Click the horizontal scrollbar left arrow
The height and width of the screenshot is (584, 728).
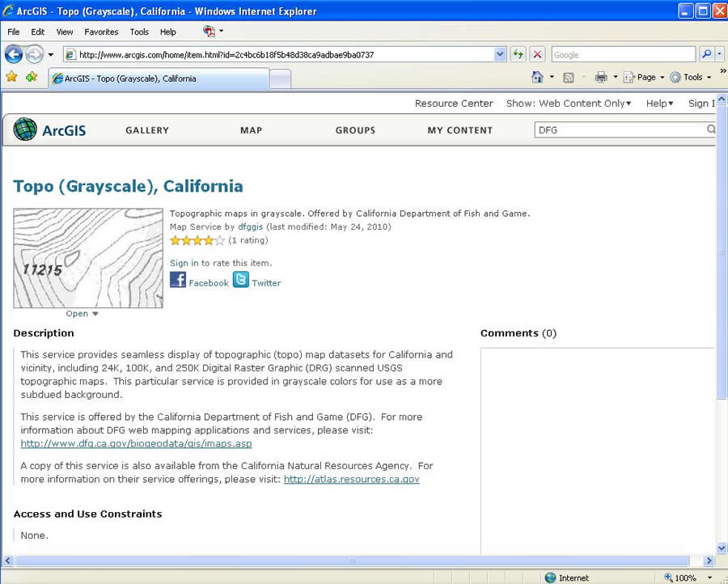[8, 561]
